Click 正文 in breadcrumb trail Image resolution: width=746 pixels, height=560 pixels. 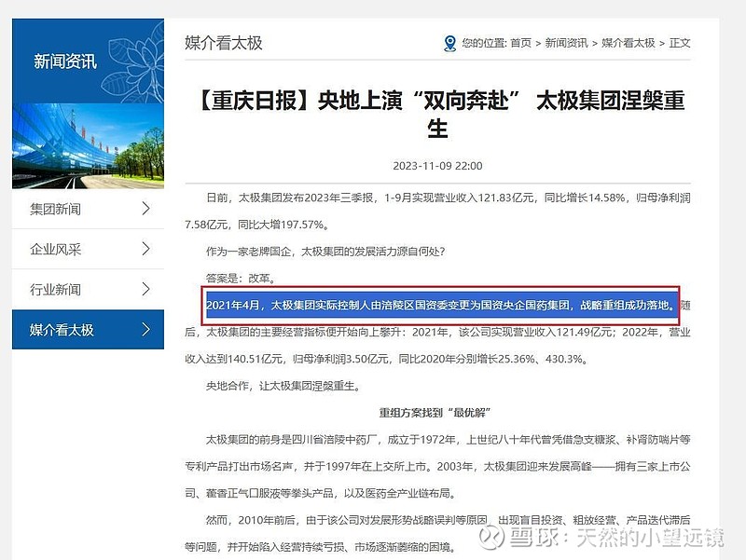click(680, 43)
